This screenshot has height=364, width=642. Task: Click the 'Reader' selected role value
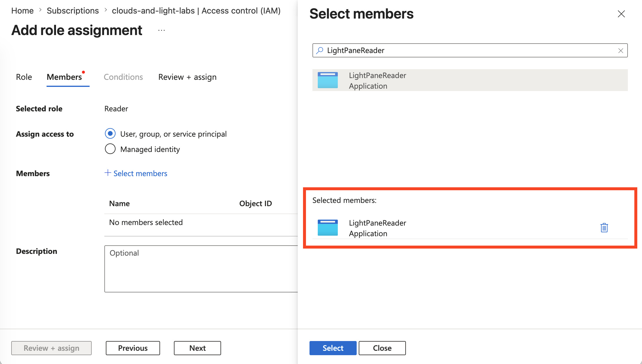pos(116,109)
